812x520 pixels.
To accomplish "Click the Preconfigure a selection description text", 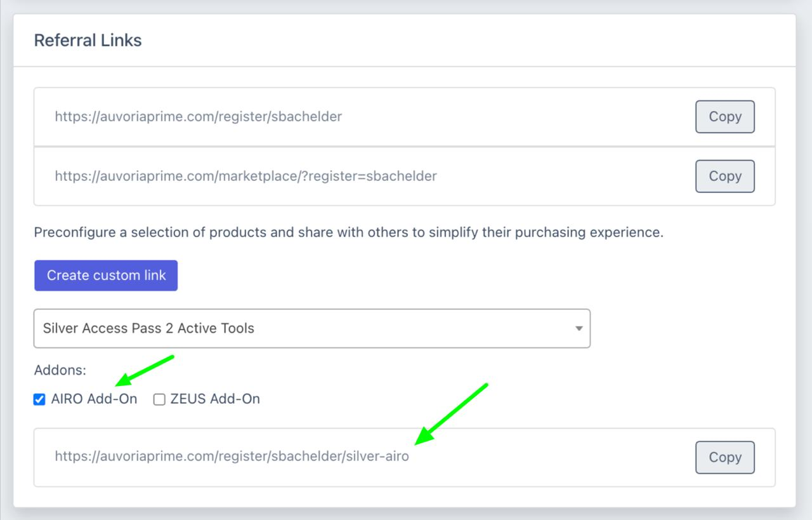I will click(348, 232).
